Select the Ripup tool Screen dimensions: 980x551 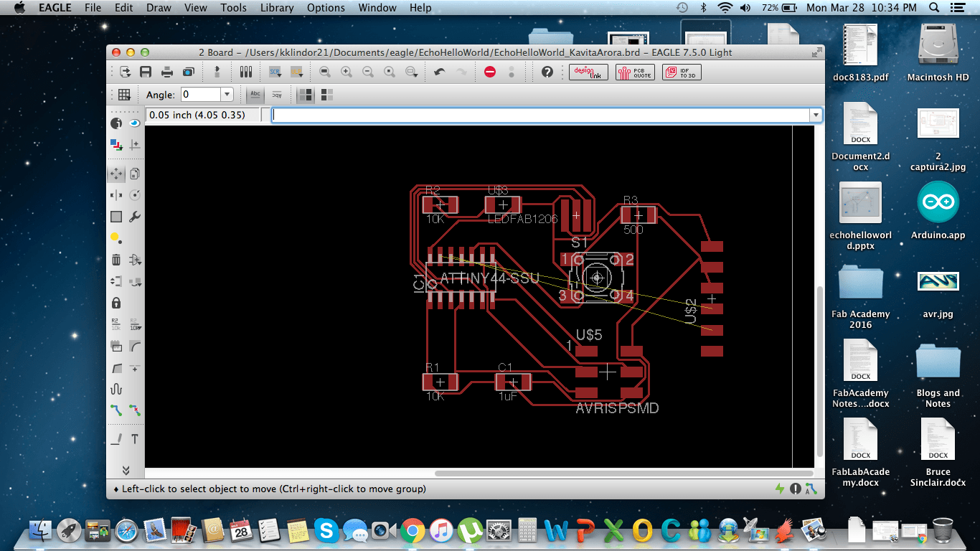click(134, 410)
